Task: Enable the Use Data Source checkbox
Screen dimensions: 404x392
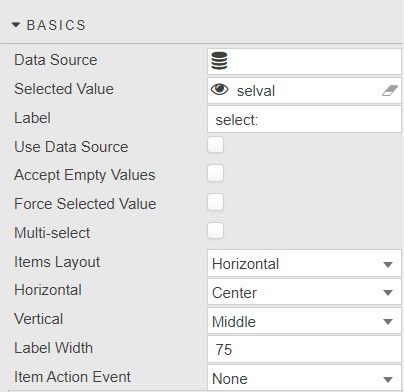Action: pos(215,145)
